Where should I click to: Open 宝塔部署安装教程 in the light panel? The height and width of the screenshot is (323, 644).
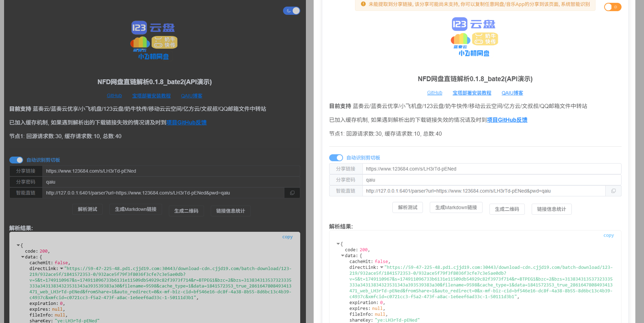(471, 93)
